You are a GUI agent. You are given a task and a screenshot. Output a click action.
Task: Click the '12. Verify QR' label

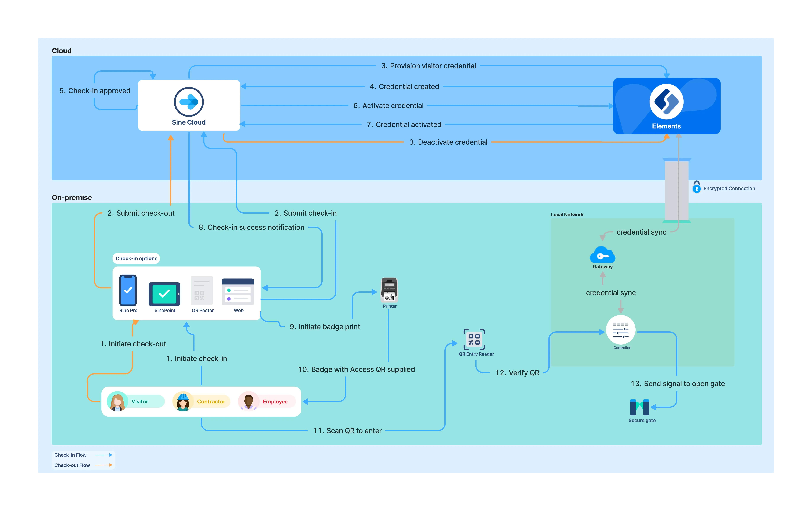click(x=517, y=373)
